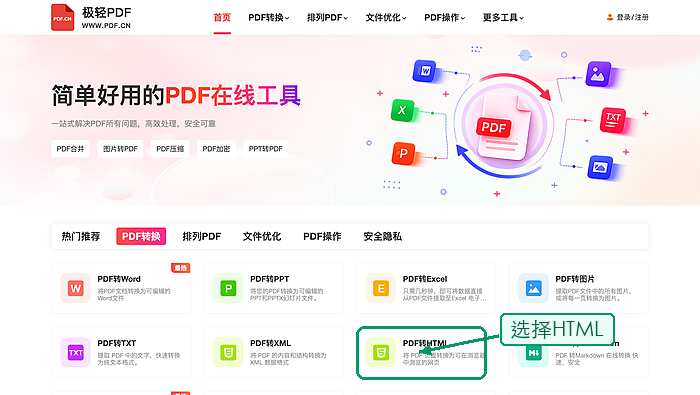700x395 pixels.
Task: Expand the PDF操作 dropdown in top navigation
Action: (x=445, y=17)
